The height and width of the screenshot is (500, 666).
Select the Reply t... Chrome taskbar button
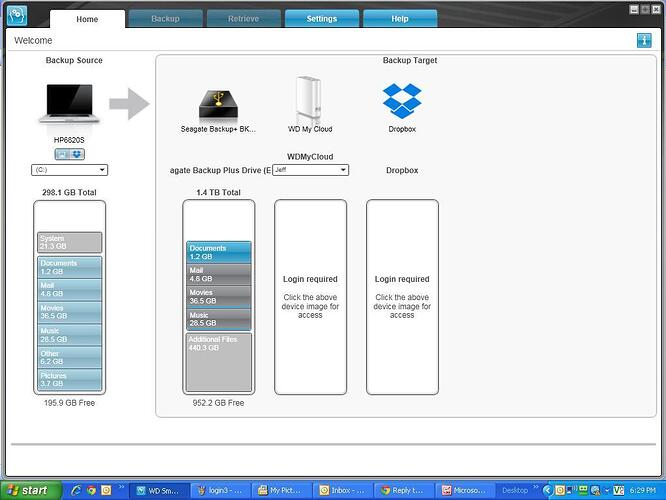(x=404, y=491)
